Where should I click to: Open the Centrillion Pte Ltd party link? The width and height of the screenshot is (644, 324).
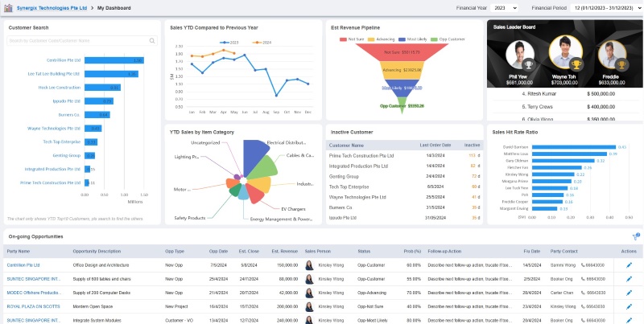pyautogui.click(x=23, y=265)
